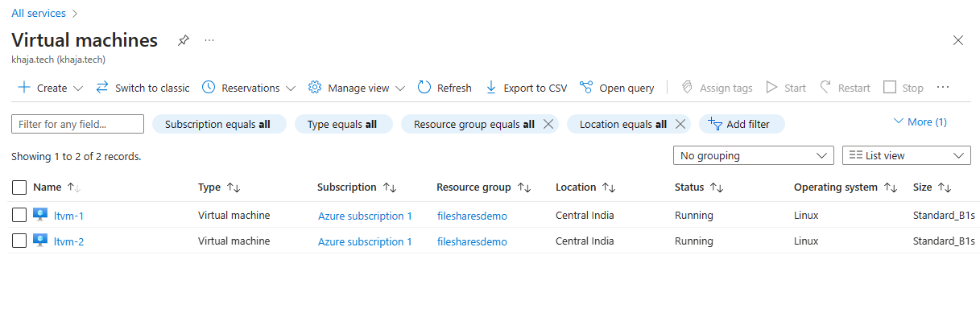
Task: Click the ltvm-2 VM icon
Action: coord(40,241)
